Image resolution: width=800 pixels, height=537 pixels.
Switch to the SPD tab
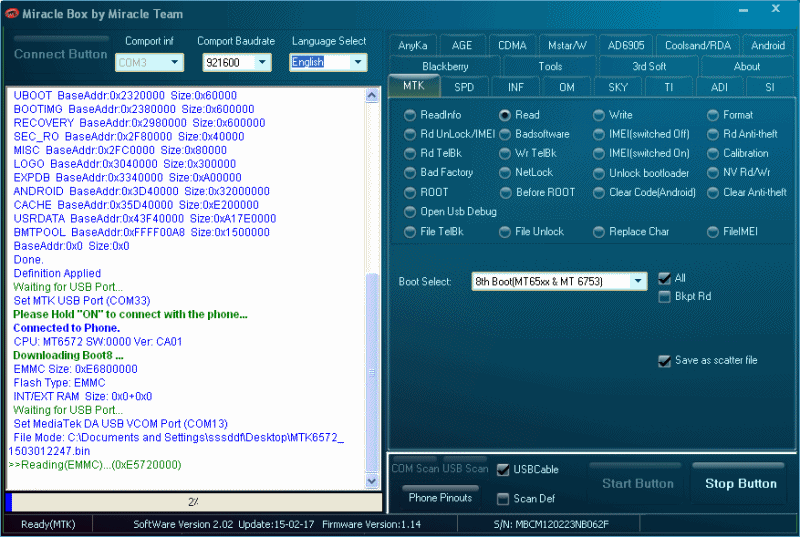(464, 87)
